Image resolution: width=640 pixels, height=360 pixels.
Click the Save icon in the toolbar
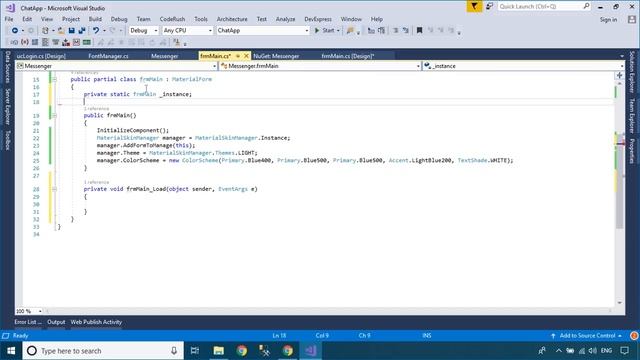pos(71,31)
